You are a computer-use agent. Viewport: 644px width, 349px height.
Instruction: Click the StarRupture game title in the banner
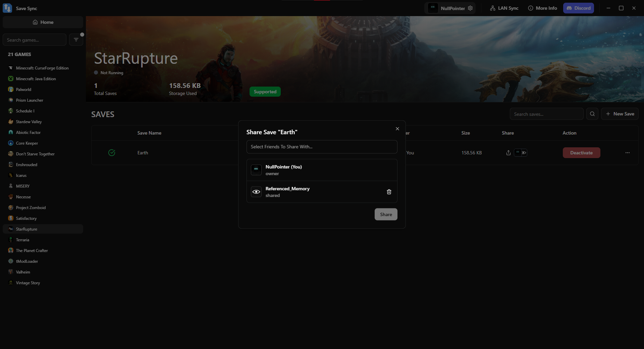136,58
